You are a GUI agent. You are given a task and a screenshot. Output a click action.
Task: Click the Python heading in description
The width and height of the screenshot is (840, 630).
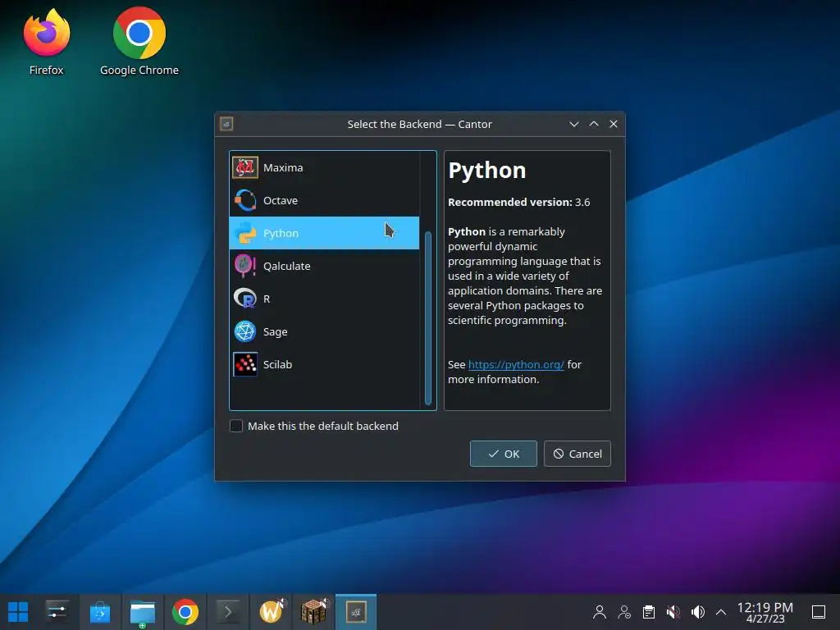coord(487,171)
